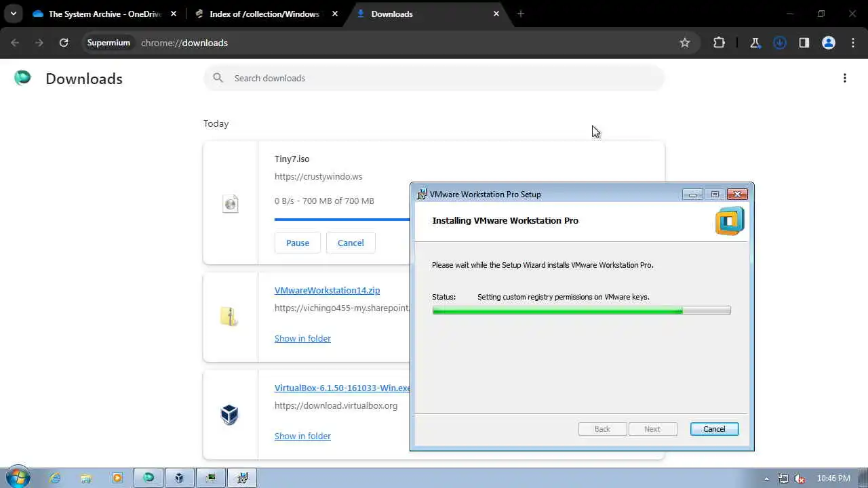Open the muted volume tray icon
Screen dimensions: 868x488
click(799, 479)
